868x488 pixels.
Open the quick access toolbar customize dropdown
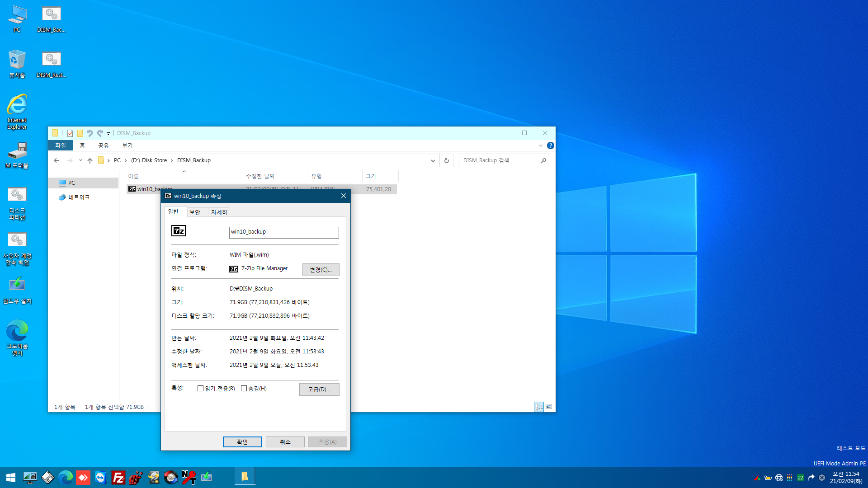(x=108, y=134)
